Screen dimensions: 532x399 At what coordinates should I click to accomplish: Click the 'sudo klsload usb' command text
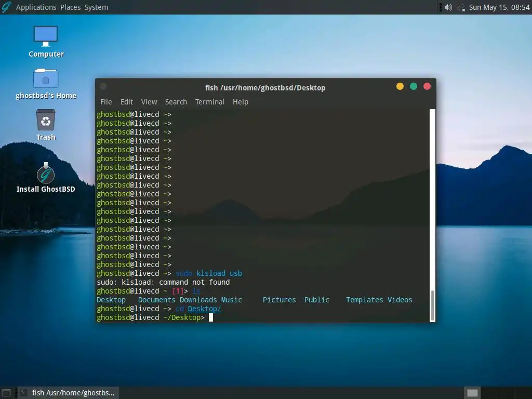tap(209, 273)
